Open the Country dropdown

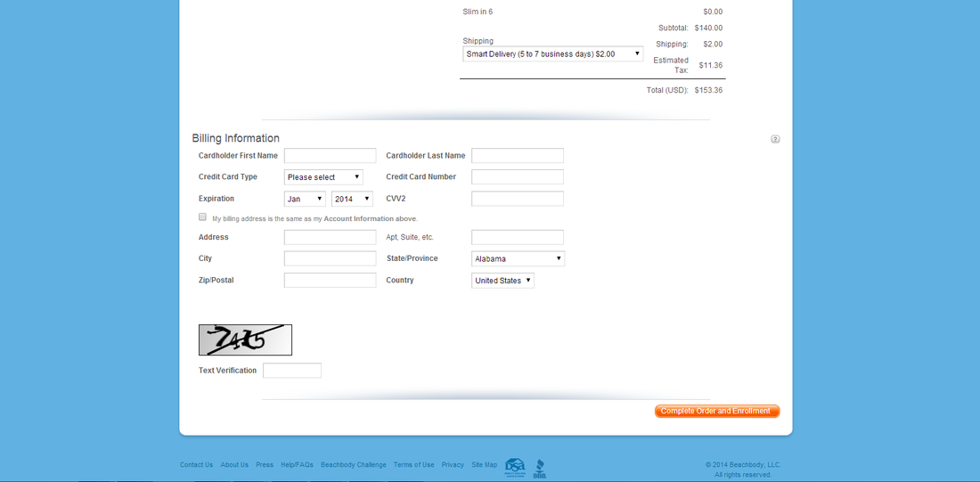[503, 281]
